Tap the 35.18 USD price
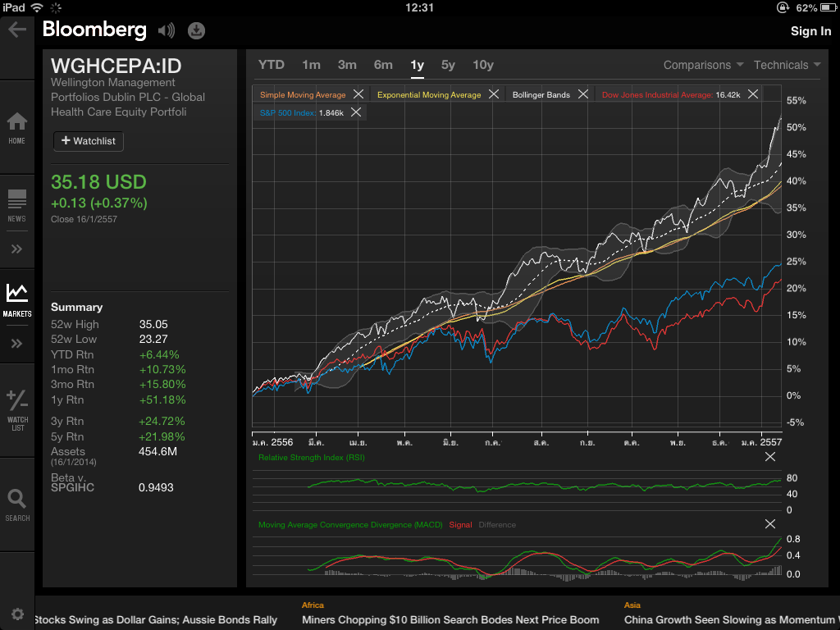Viewport: 840px width, 630px height. [x=98, y=182]
